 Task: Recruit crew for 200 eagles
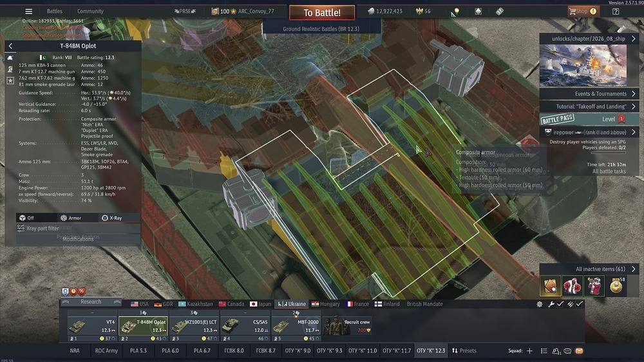(x=348, y=326)
